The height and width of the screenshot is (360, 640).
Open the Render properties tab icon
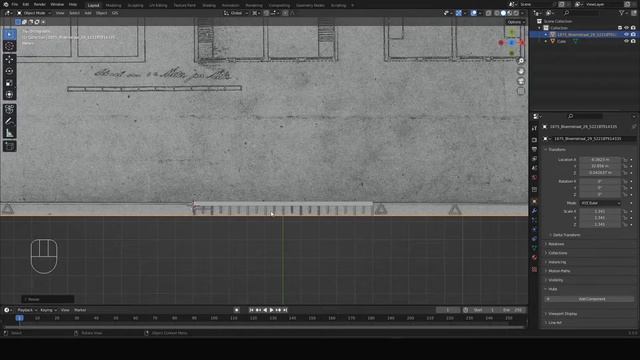coord(534,140)
